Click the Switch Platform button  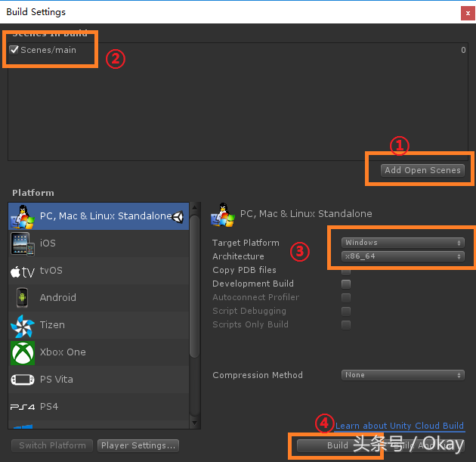(52, 445)
